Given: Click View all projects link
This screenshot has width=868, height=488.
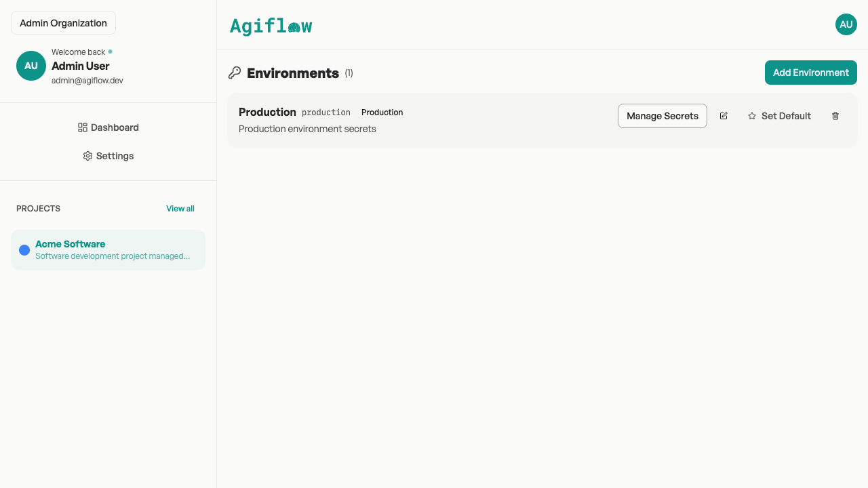Looking at the screenshot, I should click(x=180, y=209).
